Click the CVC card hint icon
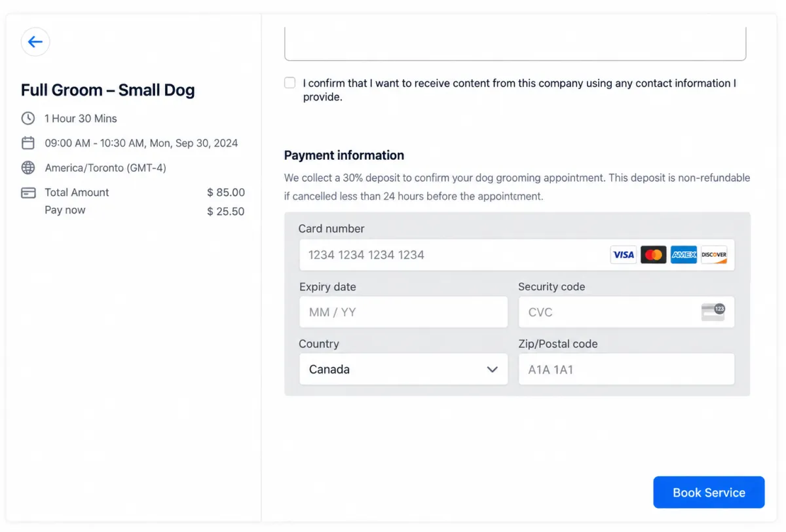 [x=713, y=312]
